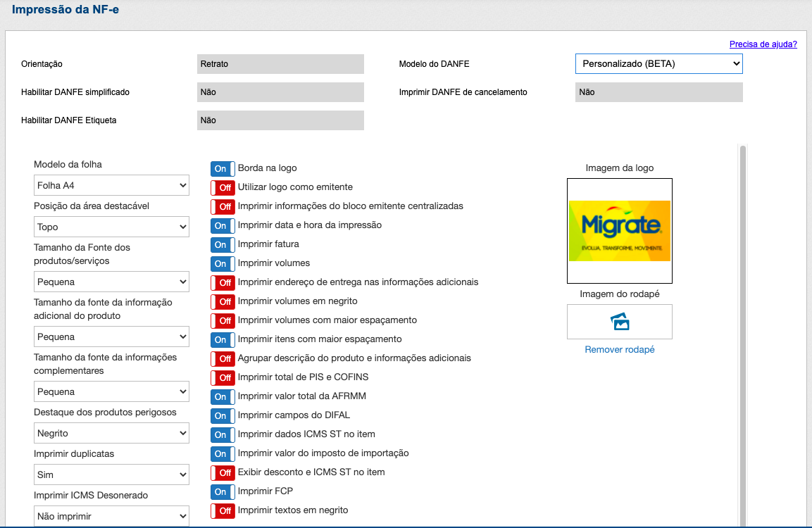The image size is (812, 528).
Task: Enable Imprimir textos em negrito toggle
Action: [x=223, y=511]
